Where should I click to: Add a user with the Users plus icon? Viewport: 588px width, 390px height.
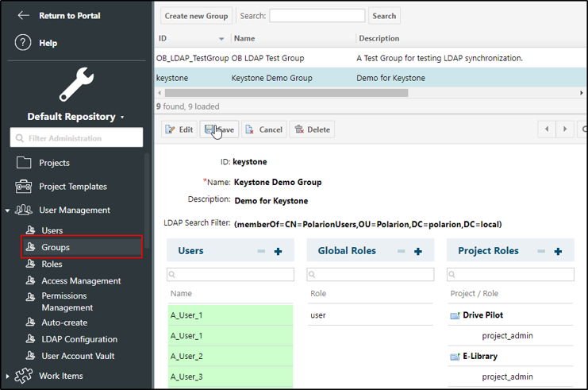point(278,251)
